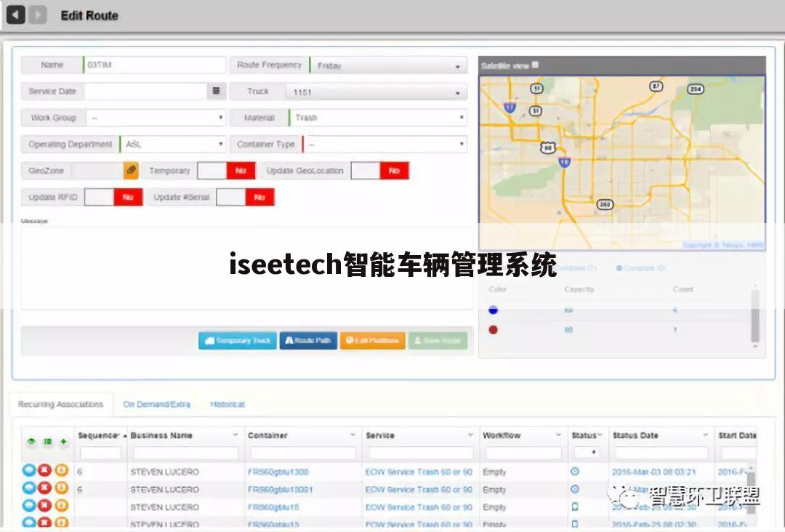The image size is (785, 532).
Task: Click orange round icon for FRS60gblu13001 row
Action: 62,488
